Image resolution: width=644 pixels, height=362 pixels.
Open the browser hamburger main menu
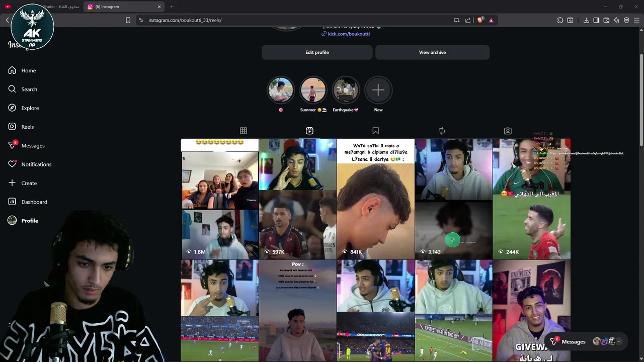(x=637, y=20)
